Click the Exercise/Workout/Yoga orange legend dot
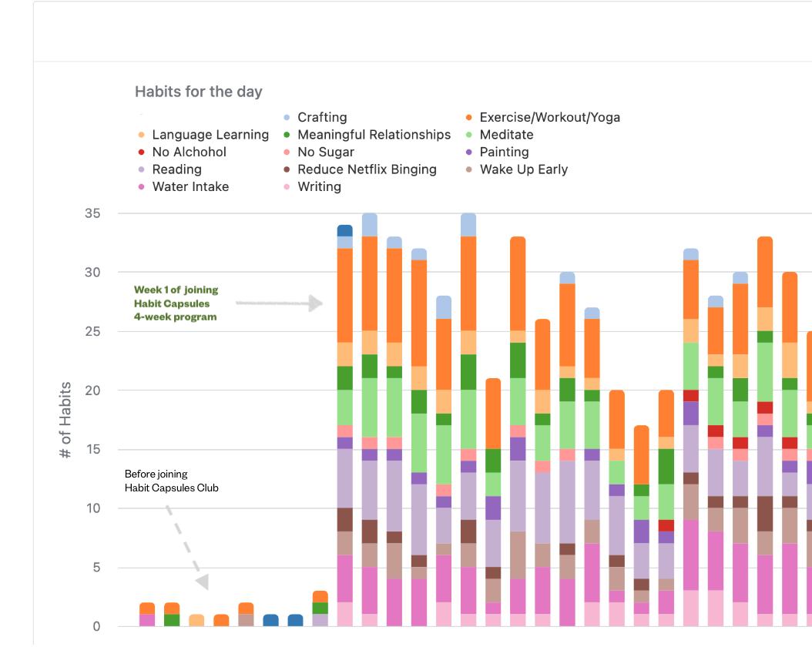This screenshot has width=812, height=667. click(468, 118)
